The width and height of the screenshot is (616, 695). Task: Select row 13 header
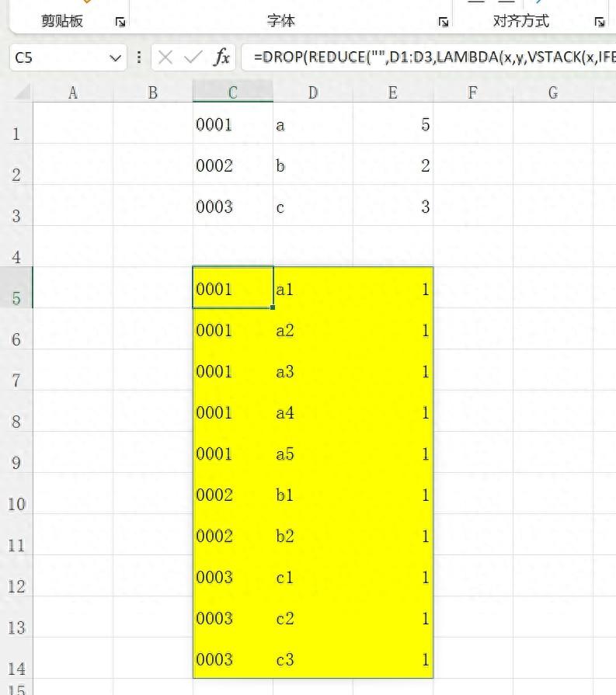point(16,617)
